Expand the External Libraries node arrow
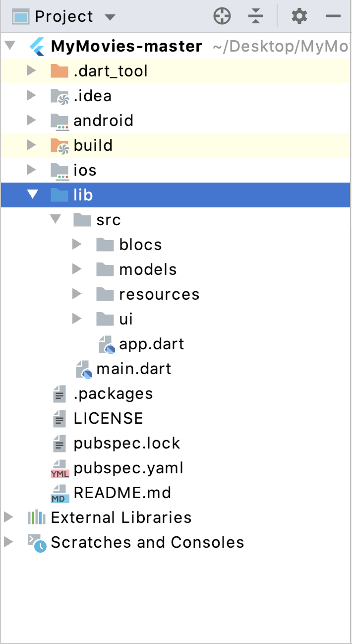This screenshot has width=352, height=644. pyautogui.click(x=8, y=517)
